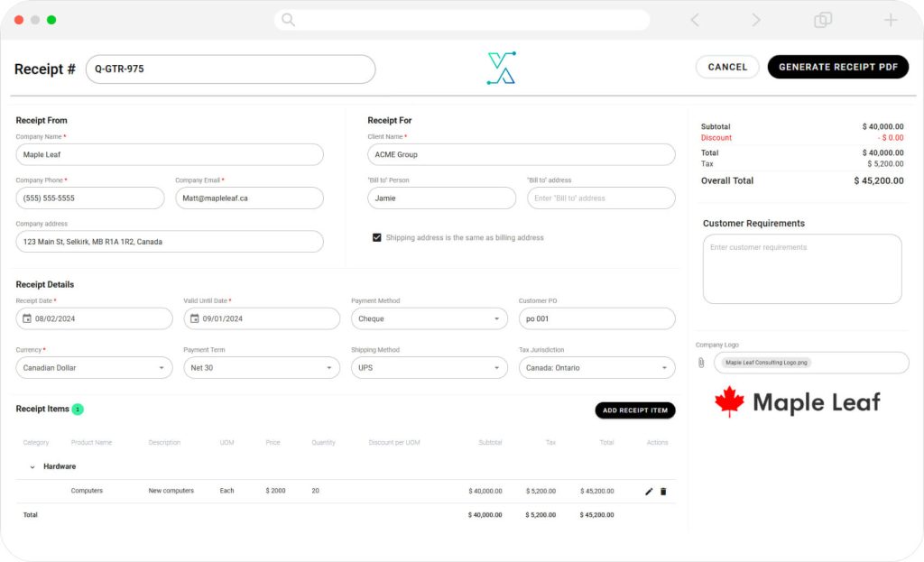
Task: Uncheck shipping address same as billing
Action: coord(376,237)
